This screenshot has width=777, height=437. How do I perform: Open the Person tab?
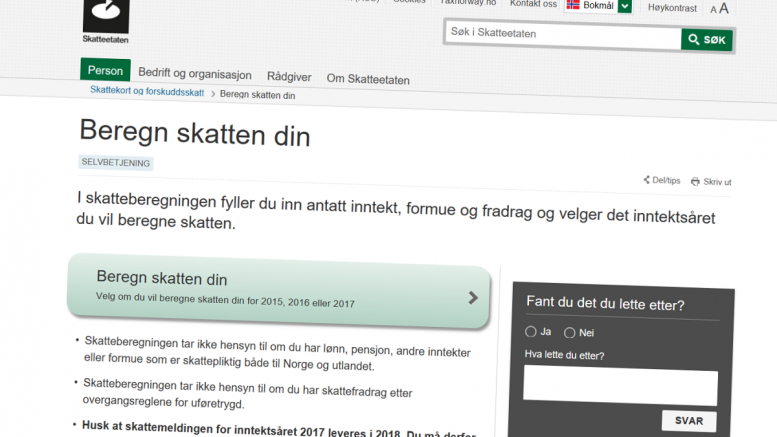(x=105, y=70)
